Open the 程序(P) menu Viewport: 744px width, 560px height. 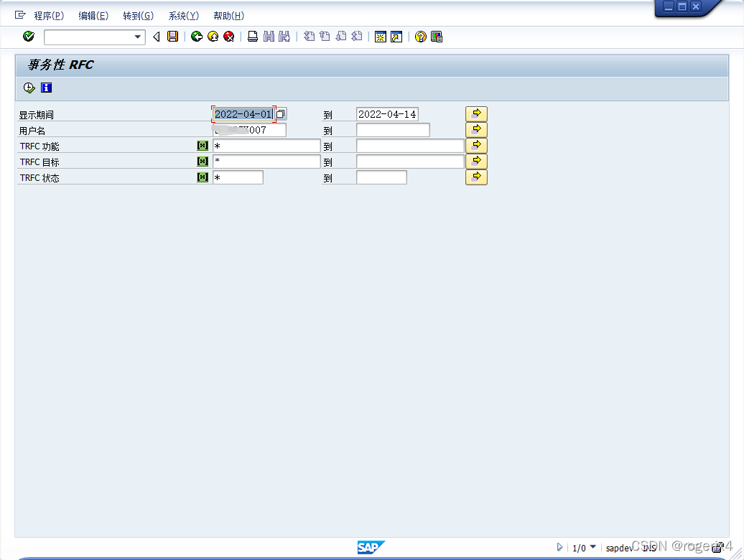(48, 16)
